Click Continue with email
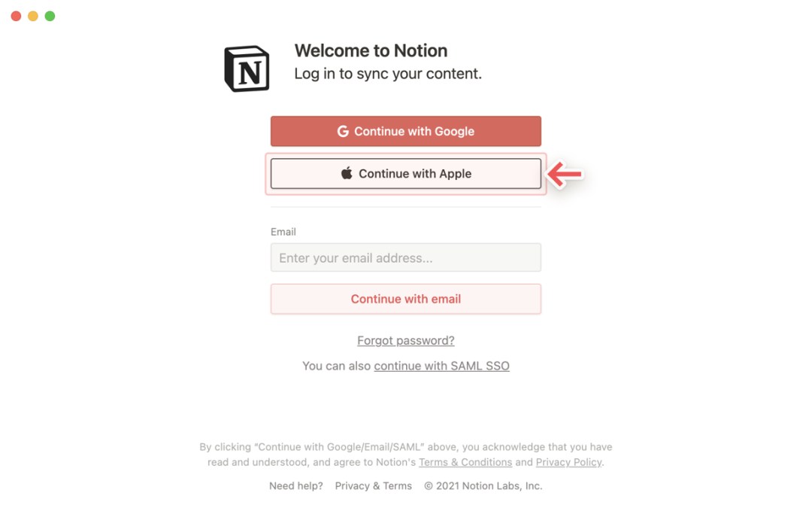 [406, 299]
